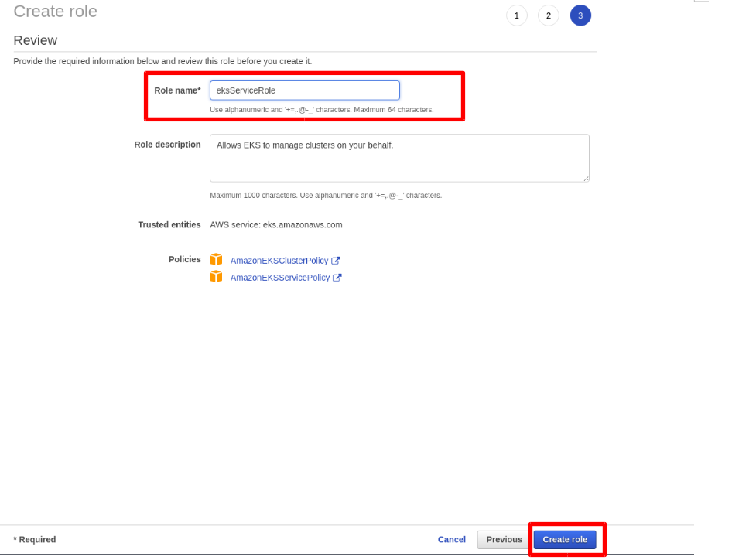Click the 'Provide the required information' instruction text

click(x=162, y=61)
